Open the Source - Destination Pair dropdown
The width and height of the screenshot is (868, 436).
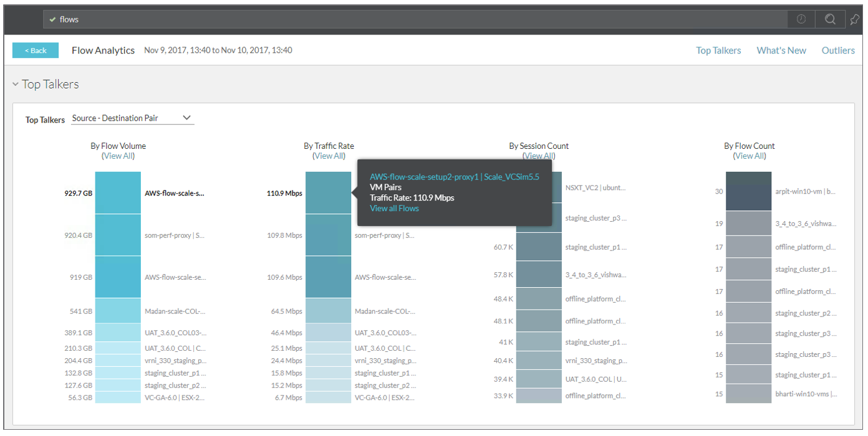(x=132, y=118)
